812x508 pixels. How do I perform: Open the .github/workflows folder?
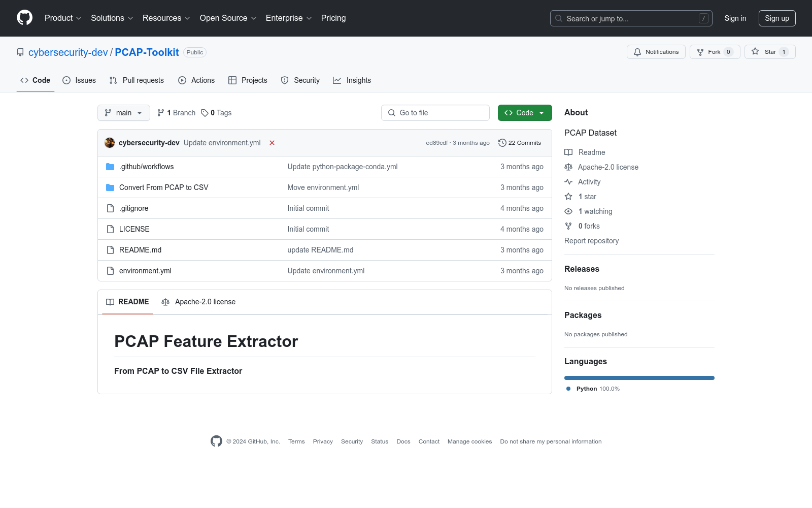pyautogui.click(x=147, y=167)
